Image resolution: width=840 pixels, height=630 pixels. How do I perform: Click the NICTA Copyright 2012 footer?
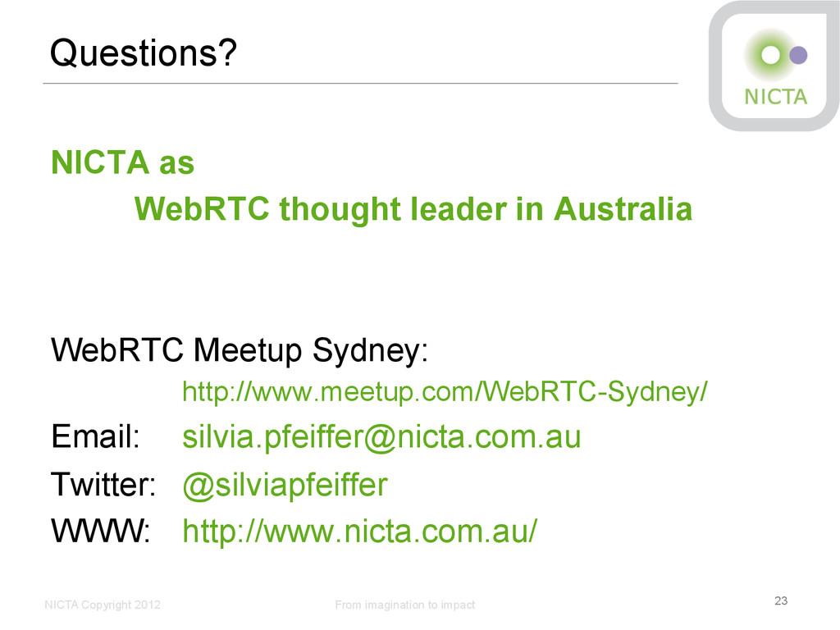103,605
